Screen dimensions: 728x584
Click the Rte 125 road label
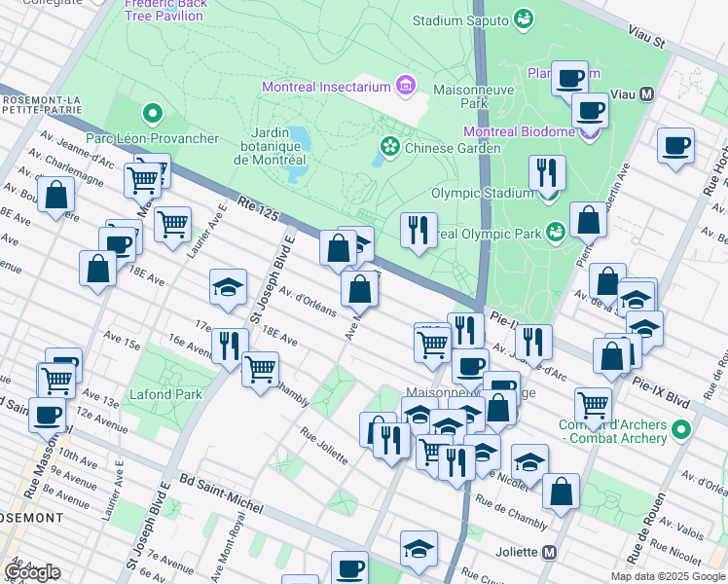coord(258,208)
